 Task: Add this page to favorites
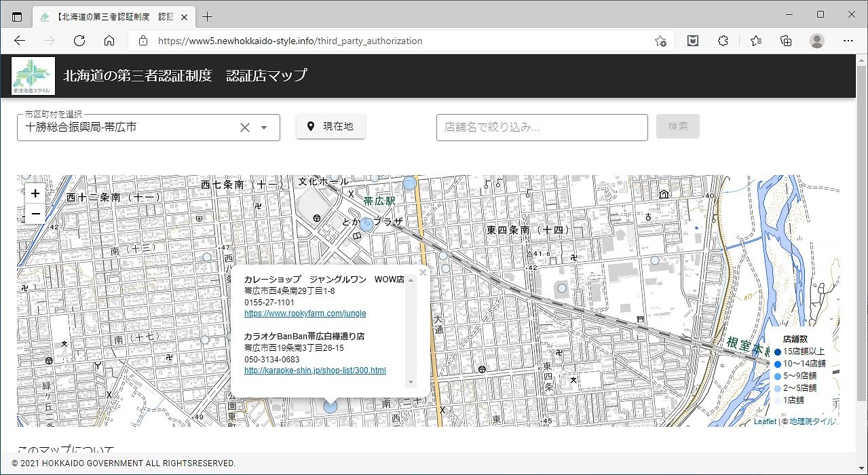[660, 41]
